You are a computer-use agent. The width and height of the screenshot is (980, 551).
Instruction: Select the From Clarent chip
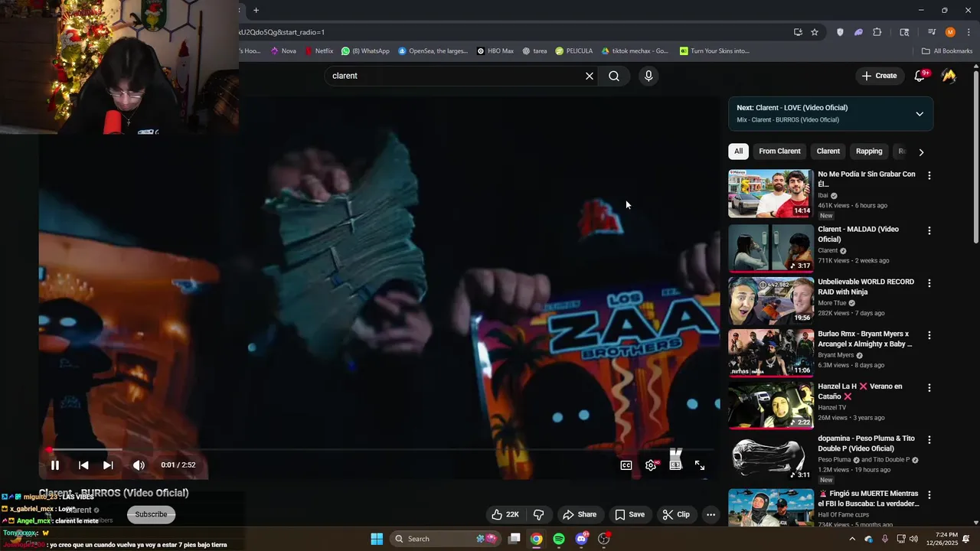[x=779, y=152]
